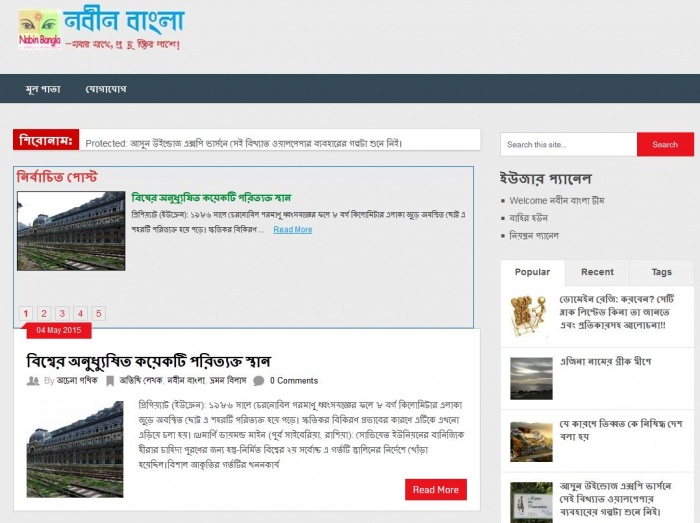This screenshot has width=700, height=523.
Task: Switch to the Popular tab
Action: click(533, 272)
